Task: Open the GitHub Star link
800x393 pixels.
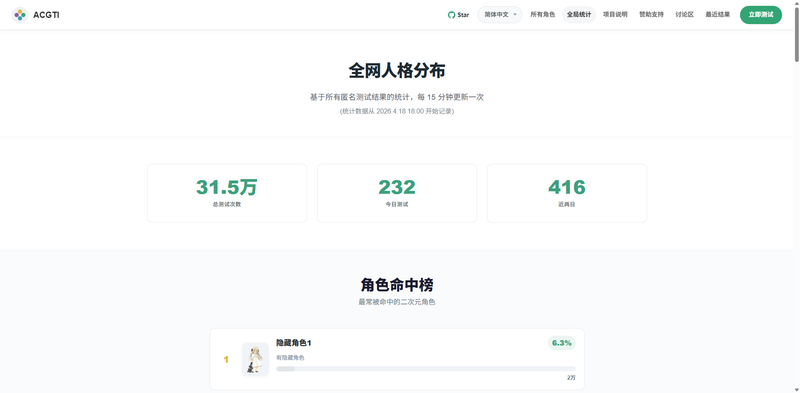Action: [x=458, y=15]
